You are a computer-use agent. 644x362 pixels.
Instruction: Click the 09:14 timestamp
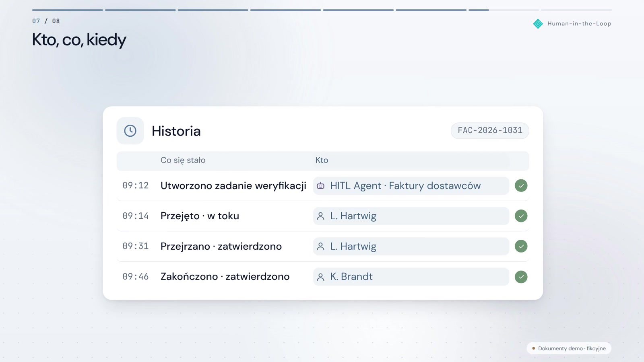[x=136, y=216]
